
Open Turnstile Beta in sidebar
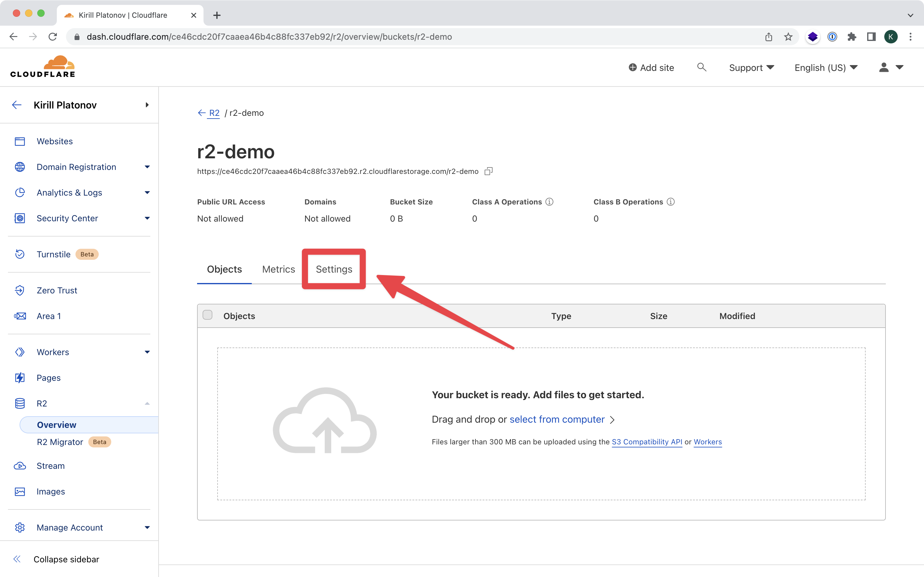(x=68, y=254)
